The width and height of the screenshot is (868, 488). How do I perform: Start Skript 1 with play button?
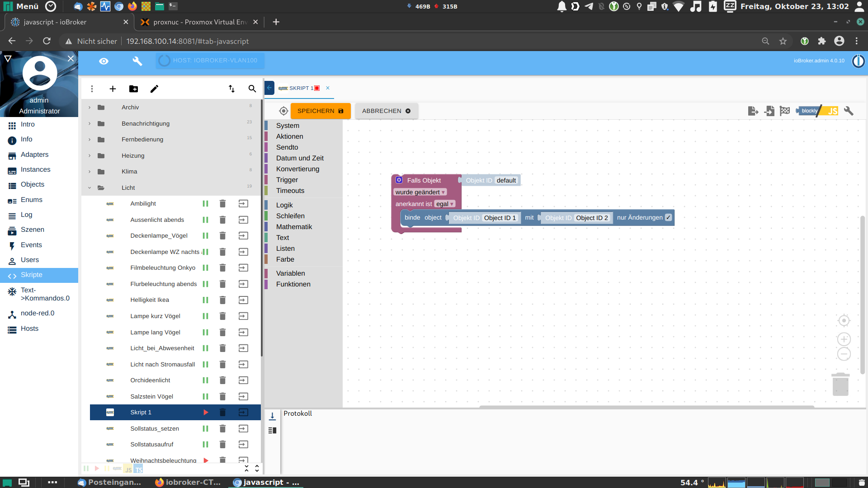click(206, 413)
